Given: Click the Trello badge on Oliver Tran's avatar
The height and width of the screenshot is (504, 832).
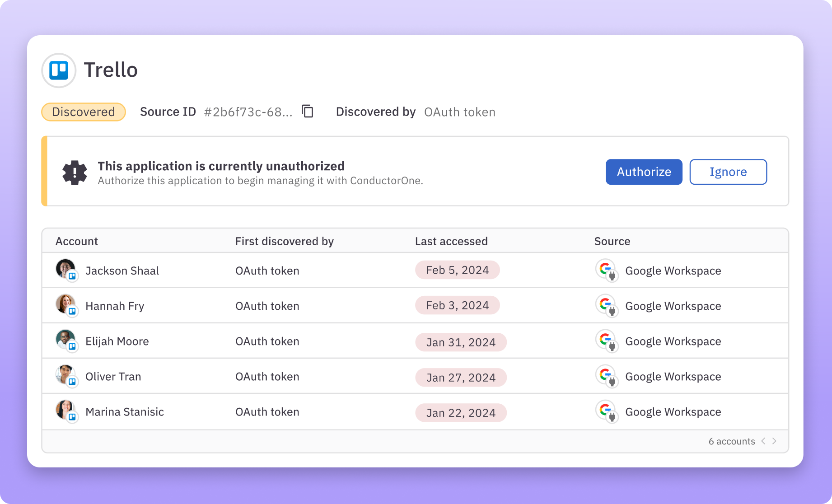Looking at the screenshot, I should tap(73, 383).
